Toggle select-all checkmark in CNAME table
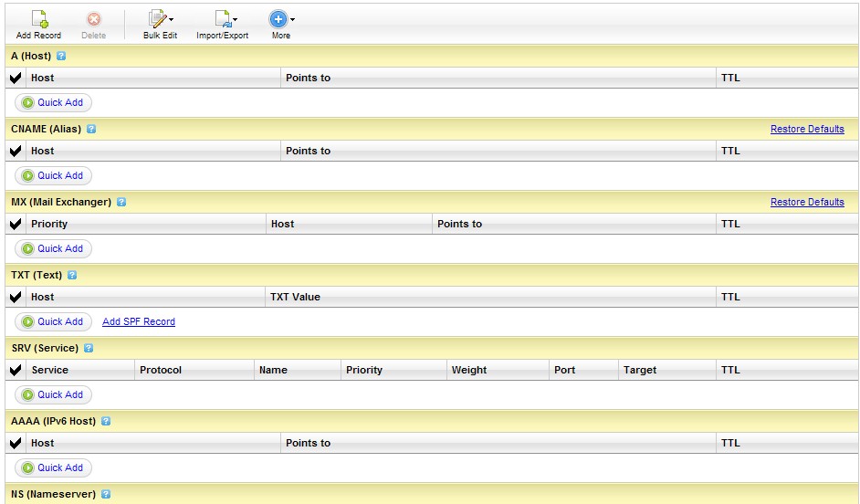The width and height of the screenshot is (860, 504). [16, 151]
